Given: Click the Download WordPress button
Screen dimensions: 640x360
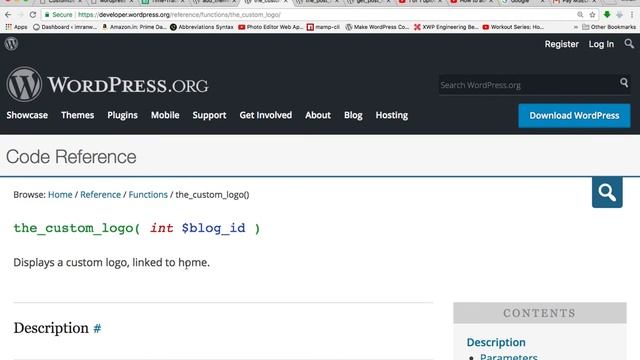Looking at the screenshot, I should 574,116.
